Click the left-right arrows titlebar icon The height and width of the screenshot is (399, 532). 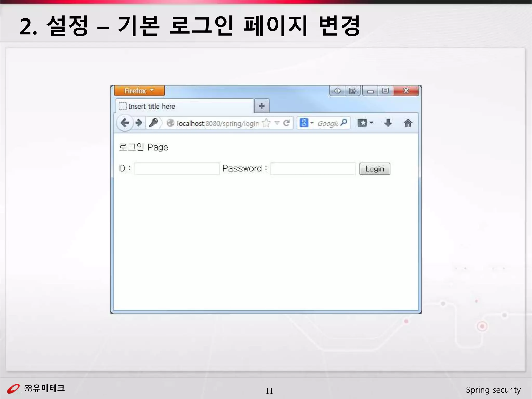click(x=337, y=91)
